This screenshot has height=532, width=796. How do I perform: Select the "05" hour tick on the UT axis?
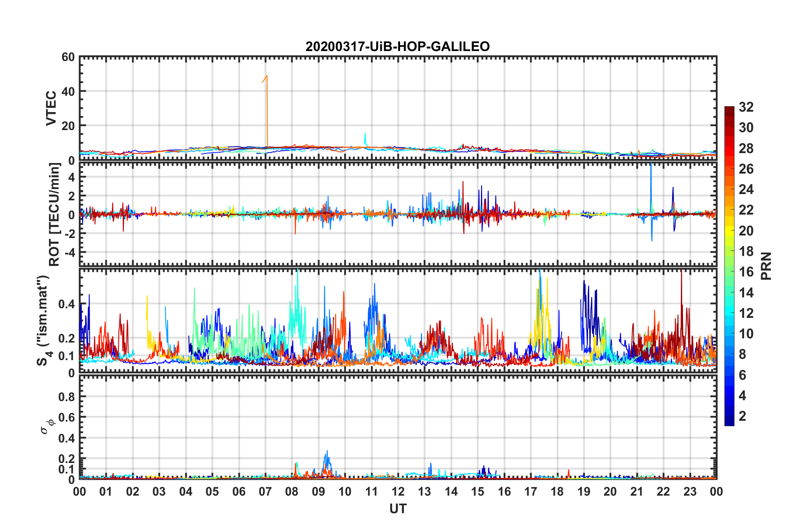(212, 491)
